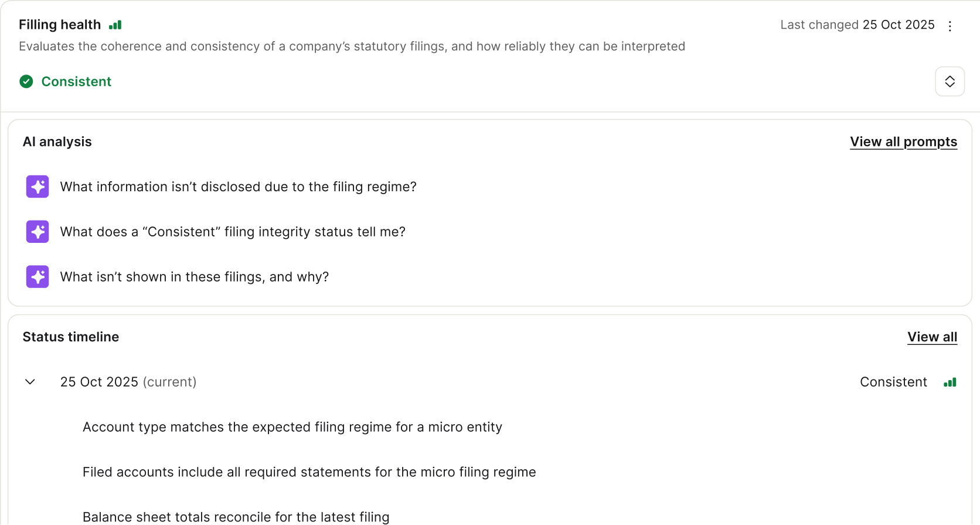Screen dimensions: 980x525
Task: Ask what isn't shown in these filings
Action: (195, 277)
